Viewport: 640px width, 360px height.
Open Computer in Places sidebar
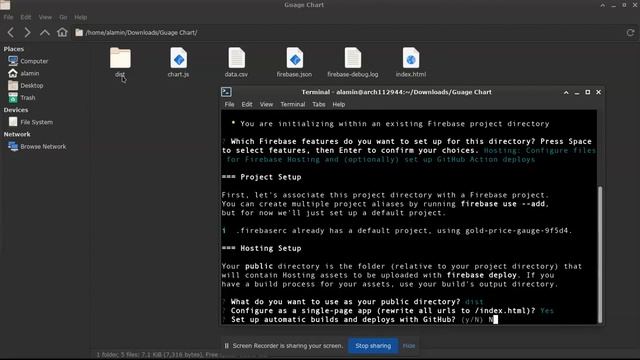pos(34,61)
